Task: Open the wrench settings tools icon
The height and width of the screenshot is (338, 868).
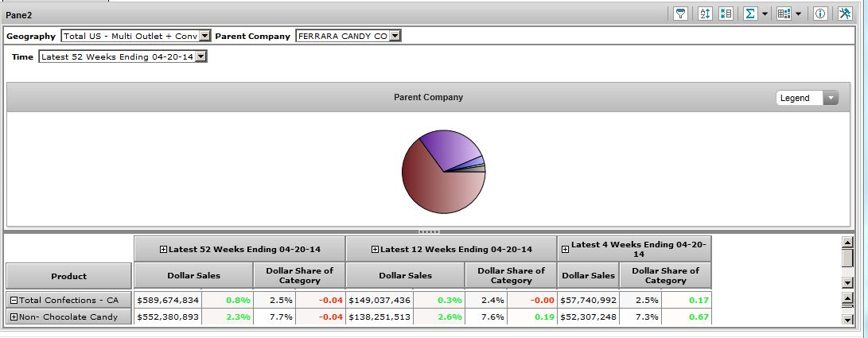Action: 844,14
